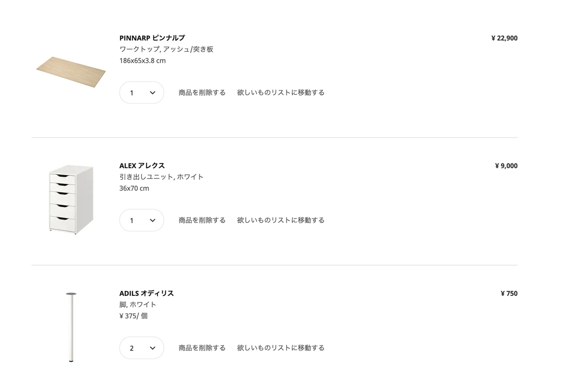Click the ¥22,900 price for PINNARP

(504, 38)
